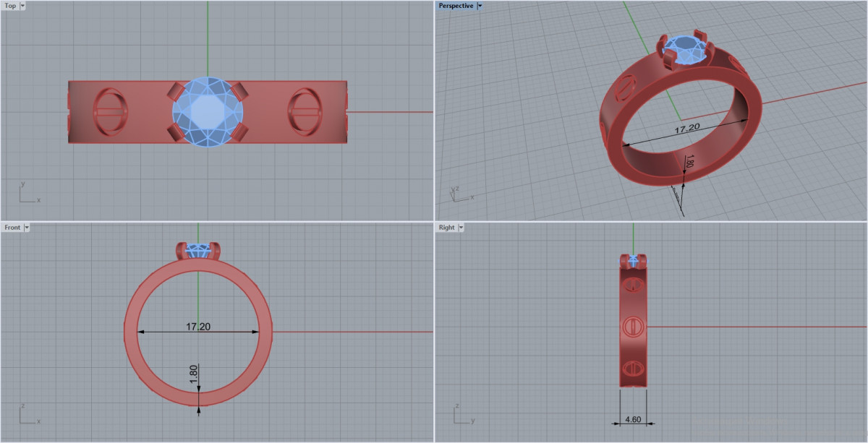
Task: Select the upper-left prong in Top viewport
Action: [x=176, y=92]
